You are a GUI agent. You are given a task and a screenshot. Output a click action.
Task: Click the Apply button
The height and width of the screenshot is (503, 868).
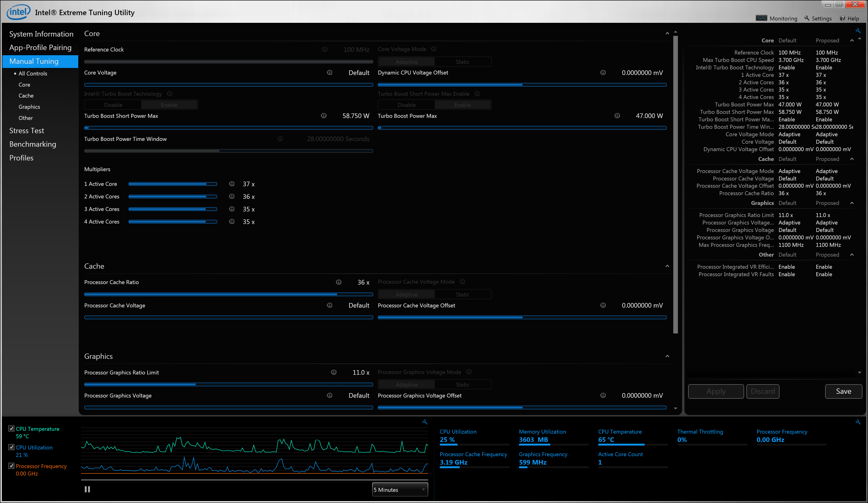coord(716,391)
